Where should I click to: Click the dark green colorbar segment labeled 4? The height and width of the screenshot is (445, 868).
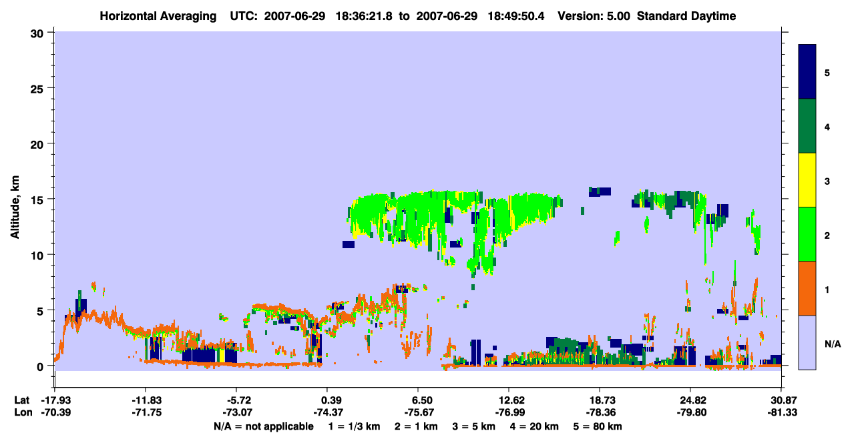pyautogui.click(x=807, y=126)
